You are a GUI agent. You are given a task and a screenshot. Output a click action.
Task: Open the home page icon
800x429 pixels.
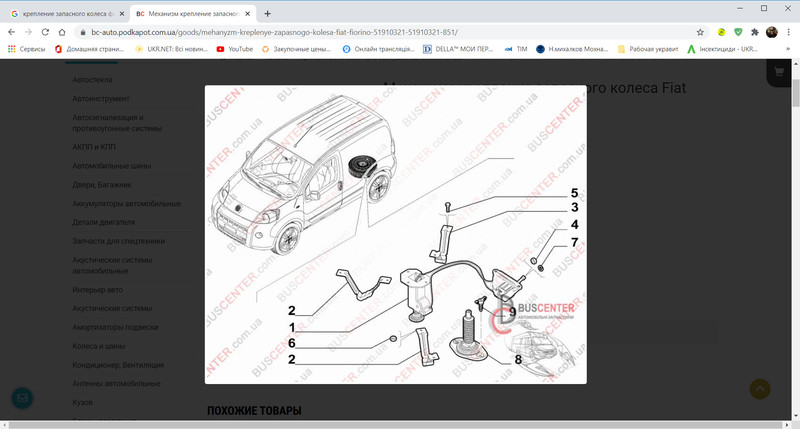(62, 32)
